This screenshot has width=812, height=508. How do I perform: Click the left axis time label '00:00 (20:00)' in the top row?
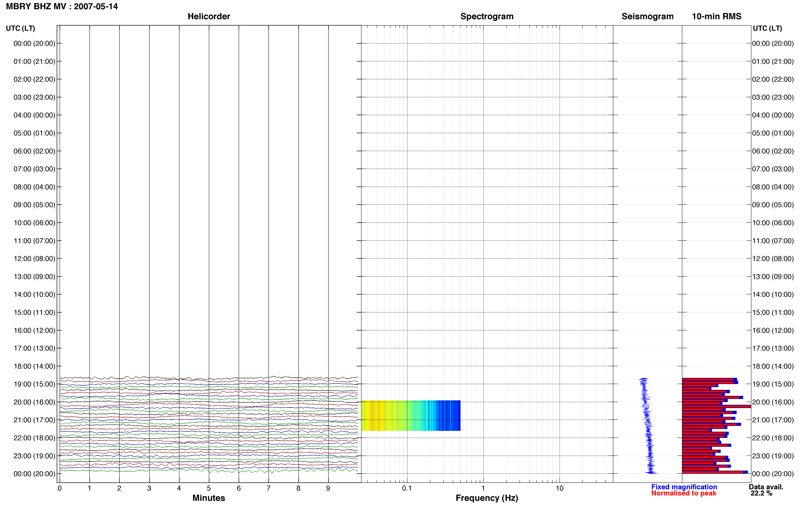click(x=34, y=43)
